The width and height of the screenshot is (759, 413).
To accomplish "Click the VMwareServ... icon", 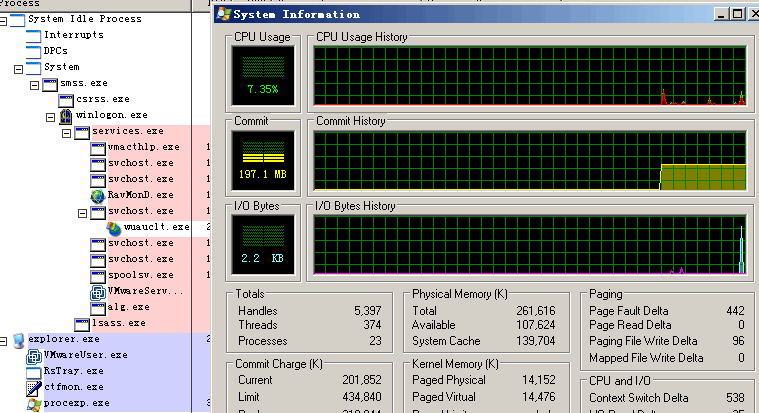I will point(97,292).
